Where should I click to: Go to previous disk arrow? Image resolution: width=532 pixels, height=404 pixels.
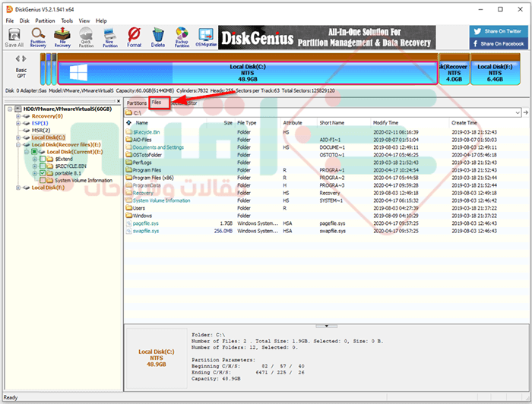(17, 58)
